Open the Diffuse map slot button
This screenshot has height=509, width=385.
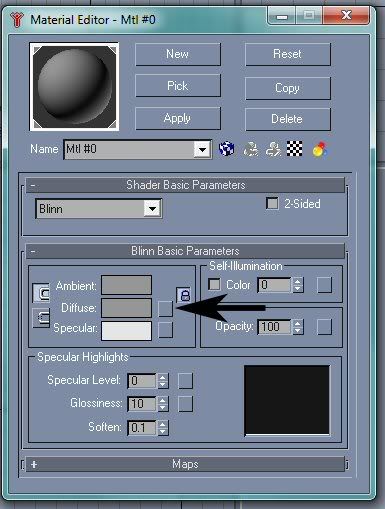pos(165,309)
